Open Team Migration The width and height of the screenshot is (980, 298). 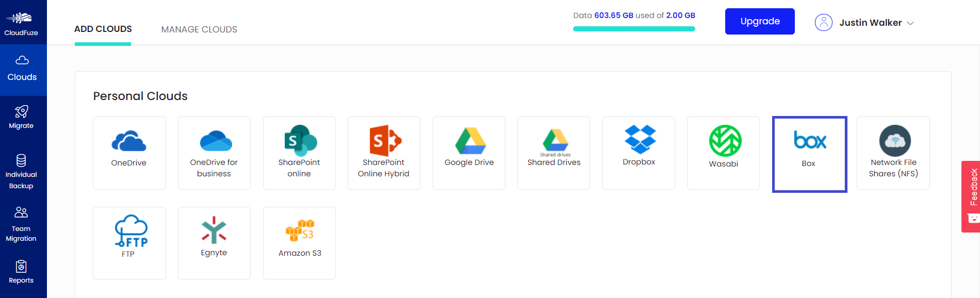point(21,224)
